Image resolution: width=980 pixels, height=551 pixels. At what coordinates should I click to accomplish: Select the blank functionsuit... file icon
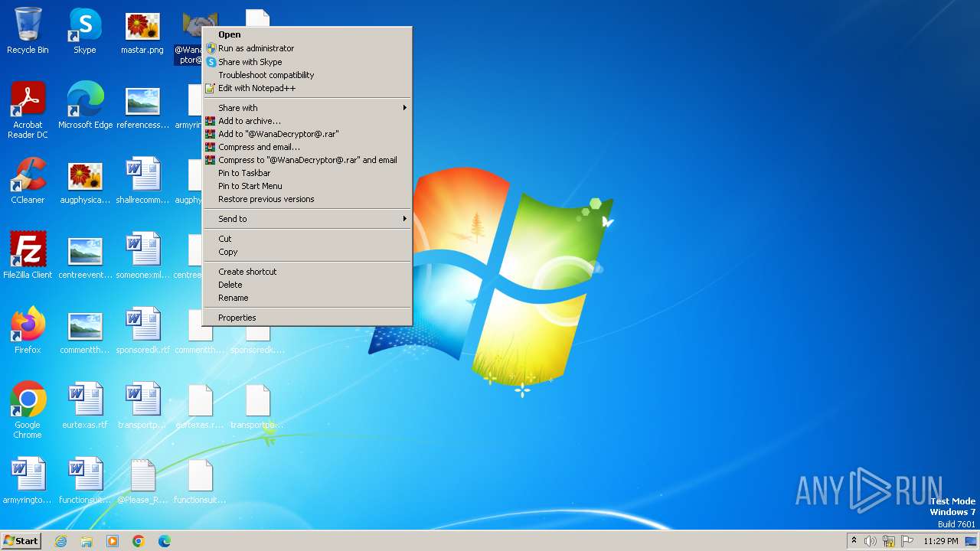pyautogui.click(x=200, y=481)
